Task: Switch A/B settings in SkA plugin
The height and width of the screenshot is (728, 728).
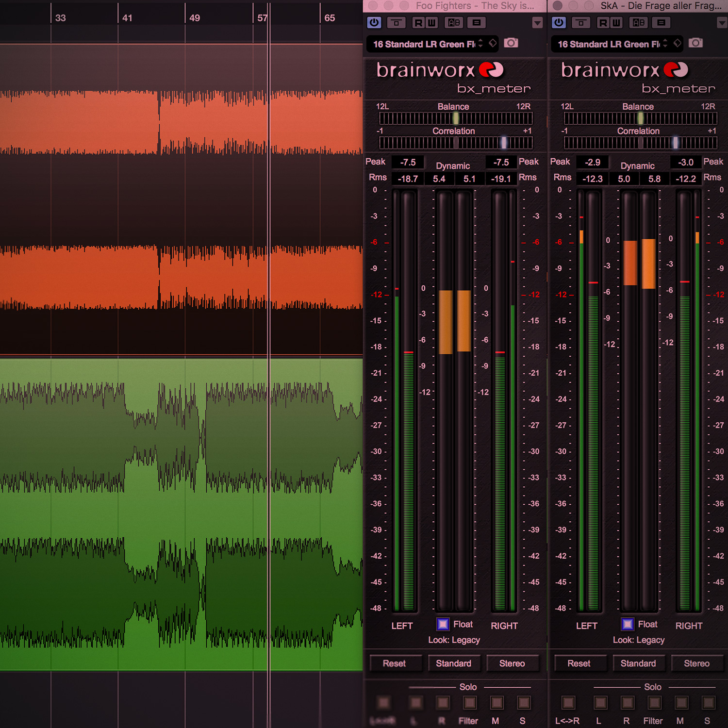Action: coord(638,22)
